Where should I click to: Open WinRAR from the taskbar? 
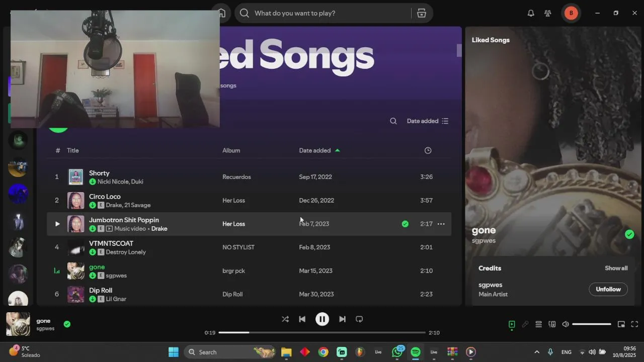452,352
